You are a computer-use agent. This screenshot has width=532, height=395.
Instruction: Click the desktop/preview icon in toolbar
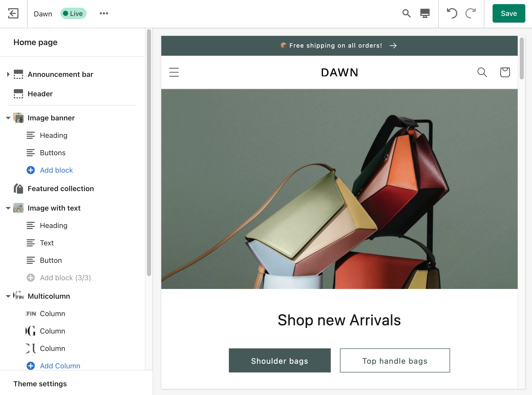coord(425,13)
